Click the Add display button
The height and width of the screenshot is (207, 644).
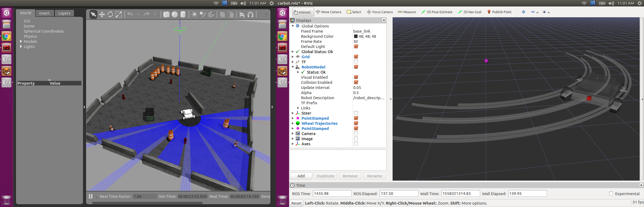301,176
